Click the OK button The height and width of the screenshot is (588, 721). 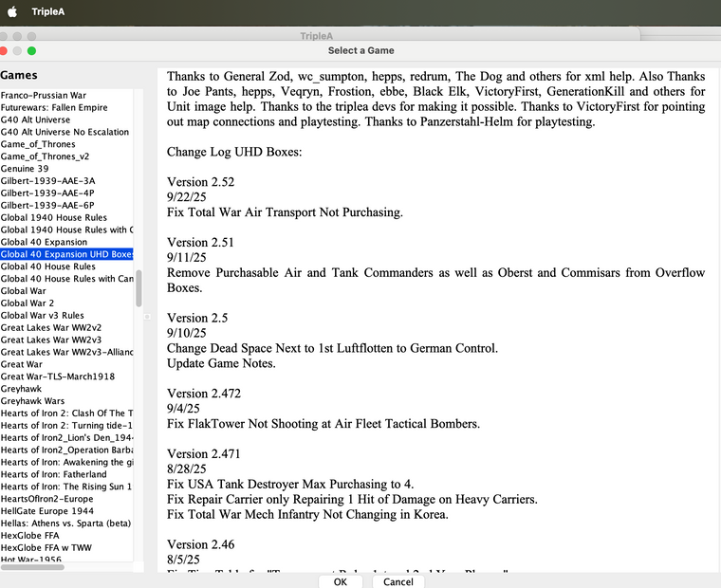click(340, 581)
